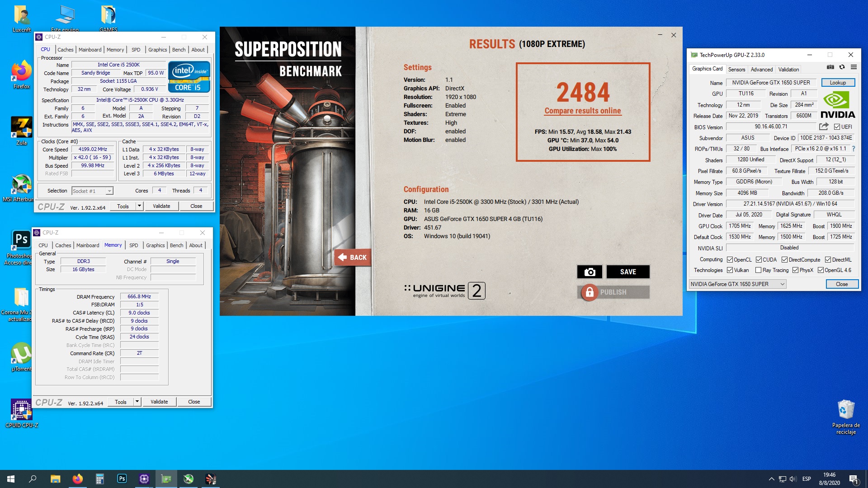The height and width of the screenshot is (488, 868).
Task: Open the Luxcrift desktop folder icon
Action: tap(22, 19)
